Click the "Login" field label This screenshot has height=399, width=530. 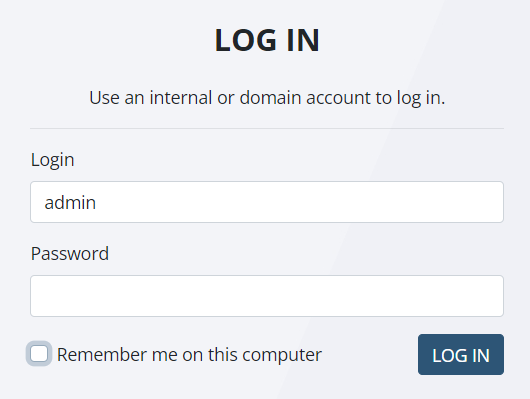[x=52, y=160]
